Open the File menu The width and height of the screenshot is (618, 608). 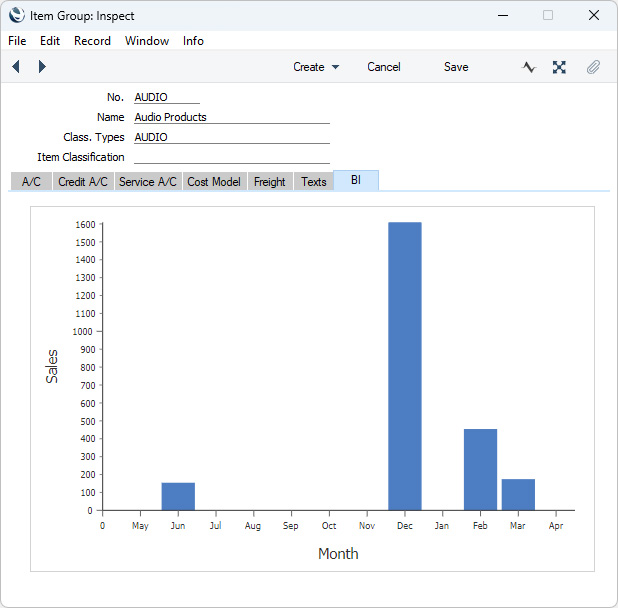[17, 41]
